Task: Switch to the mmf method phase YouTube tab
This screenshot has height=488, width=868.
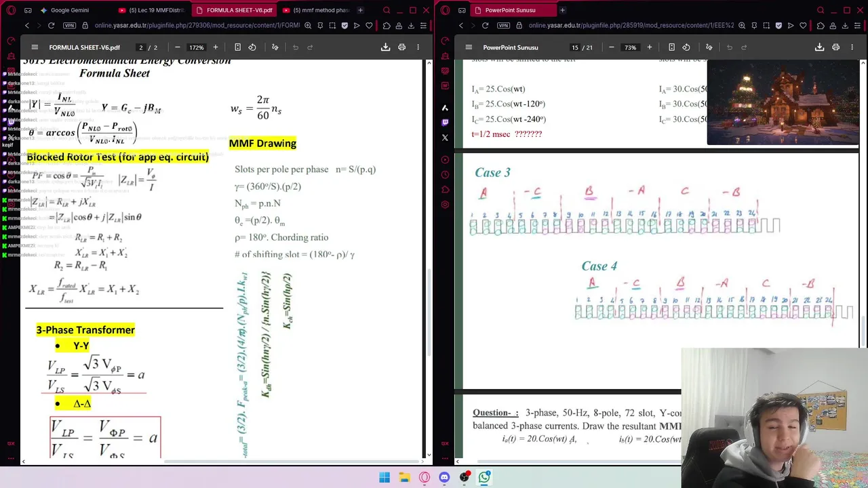Action: pos(315,10)
